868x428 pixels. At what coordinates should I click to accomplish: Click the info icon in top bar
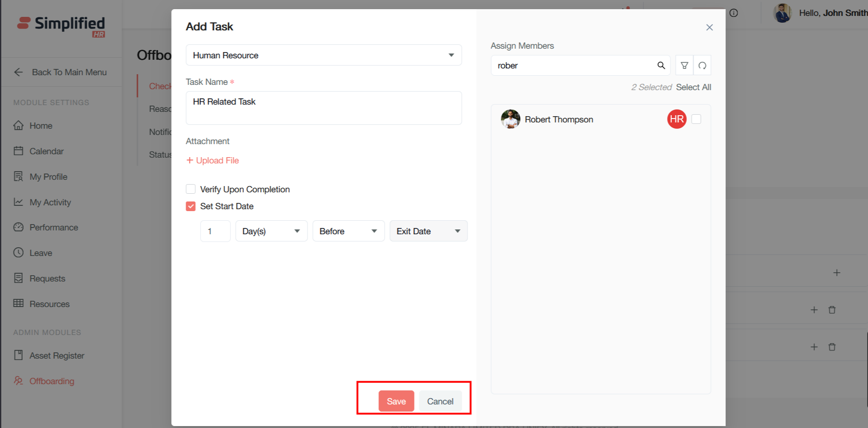pos(734,13)
